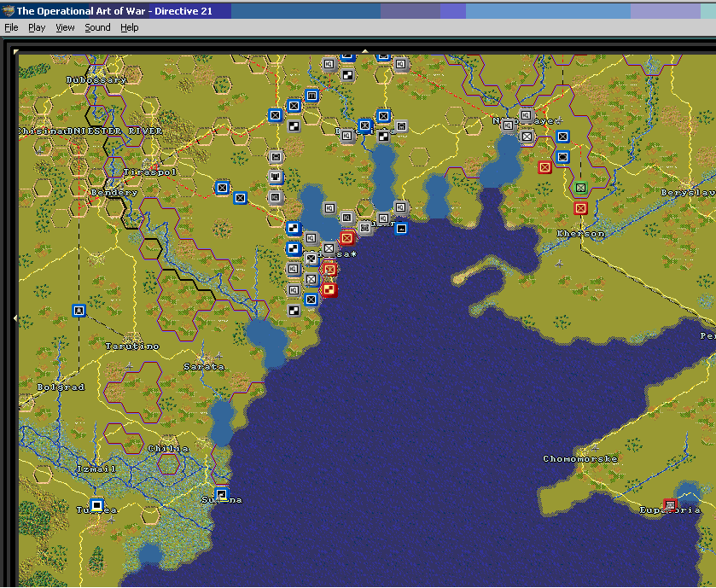Select the blue unit on Tulcea
716x588 pixels.
click(x=96, y=505)
